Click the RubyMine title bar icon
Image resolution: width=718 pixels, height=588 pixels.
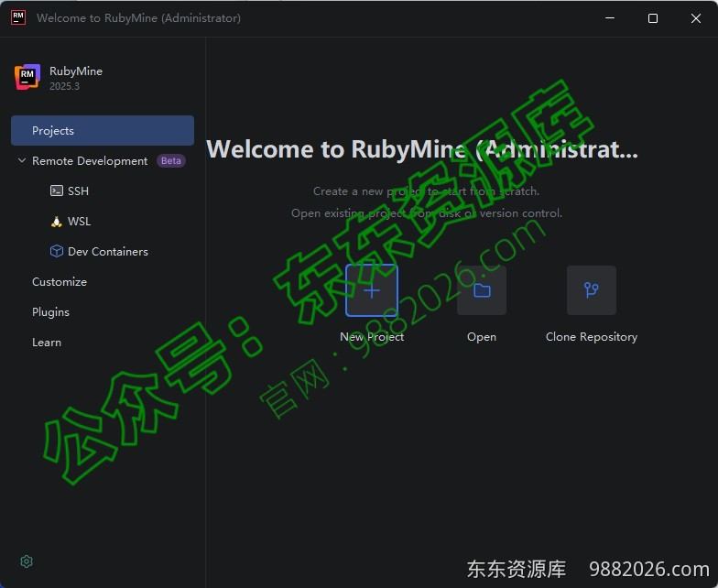pos(18,18)
